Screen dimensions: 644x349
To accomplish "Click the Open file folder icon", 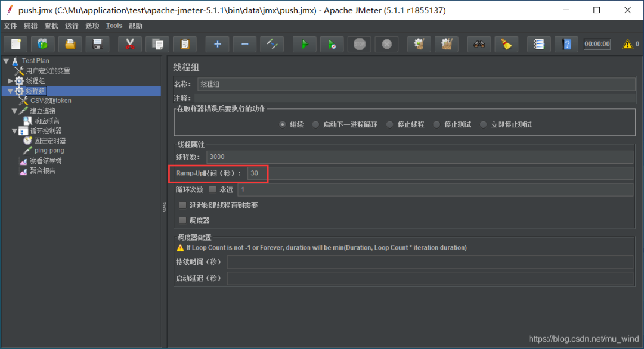I will point(70,44).
